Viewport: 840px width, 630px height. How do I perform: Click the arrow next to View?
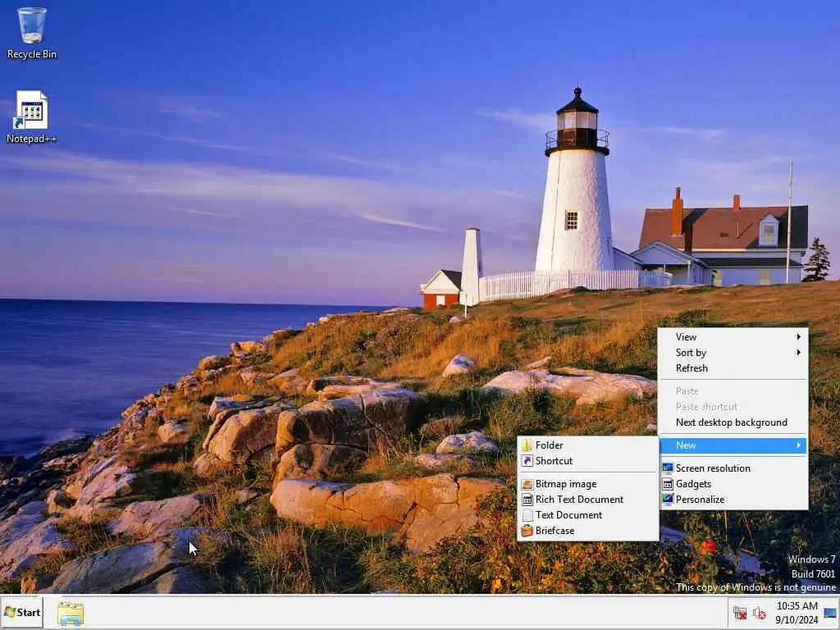coord(799,337)
